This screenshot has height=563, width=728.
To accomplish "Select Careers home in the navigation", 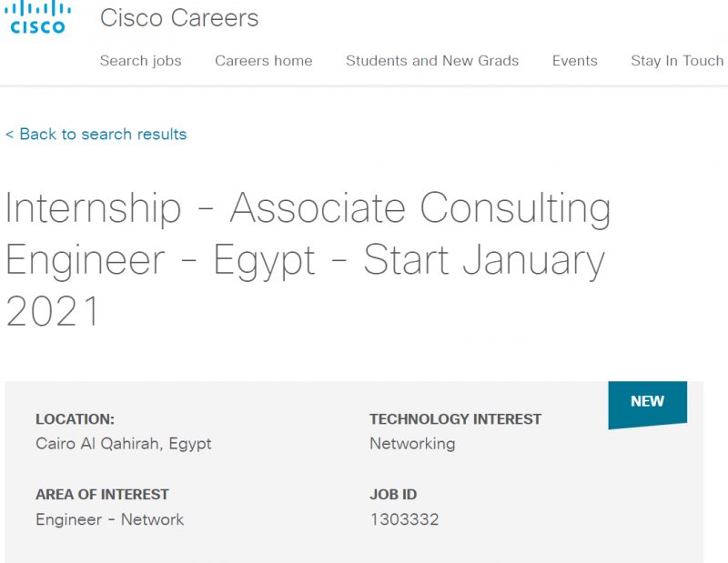I will [x=263, y=61].
